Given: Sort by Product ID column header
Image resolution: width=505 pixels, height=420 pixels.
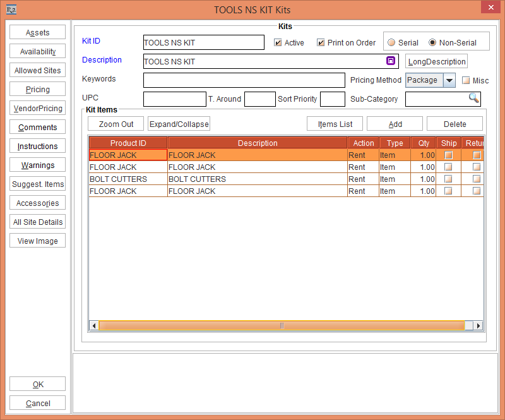Looking at the screenshot, I should 128,143.
